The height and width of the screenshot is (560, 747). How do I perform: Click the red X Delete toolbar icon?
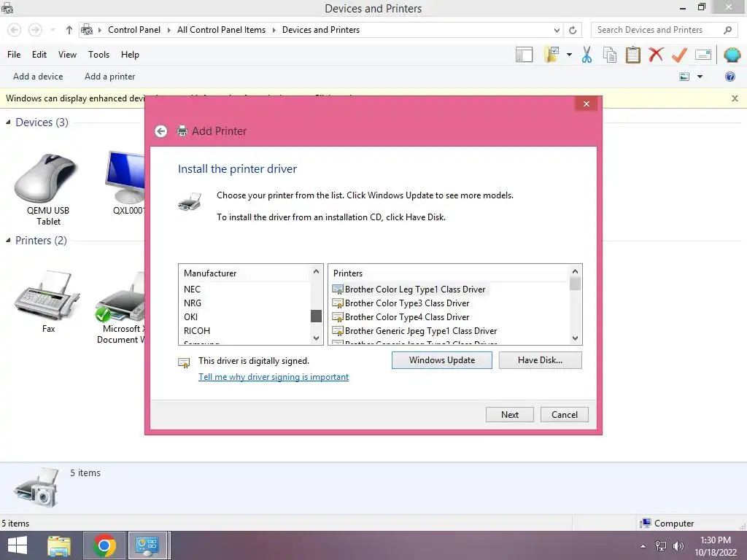pos(656,55)
